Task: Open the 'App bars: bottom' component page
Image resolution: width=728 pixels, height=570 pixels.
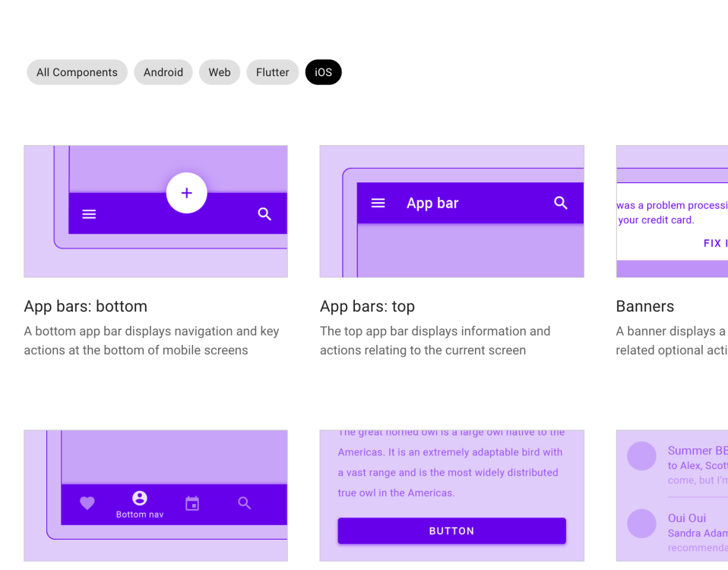Action: click(x=85, y=306)
